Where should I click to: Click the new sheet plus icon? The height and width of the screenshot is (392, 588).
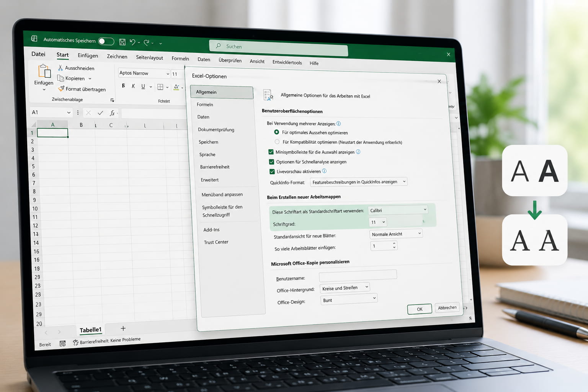click(123, 328)
